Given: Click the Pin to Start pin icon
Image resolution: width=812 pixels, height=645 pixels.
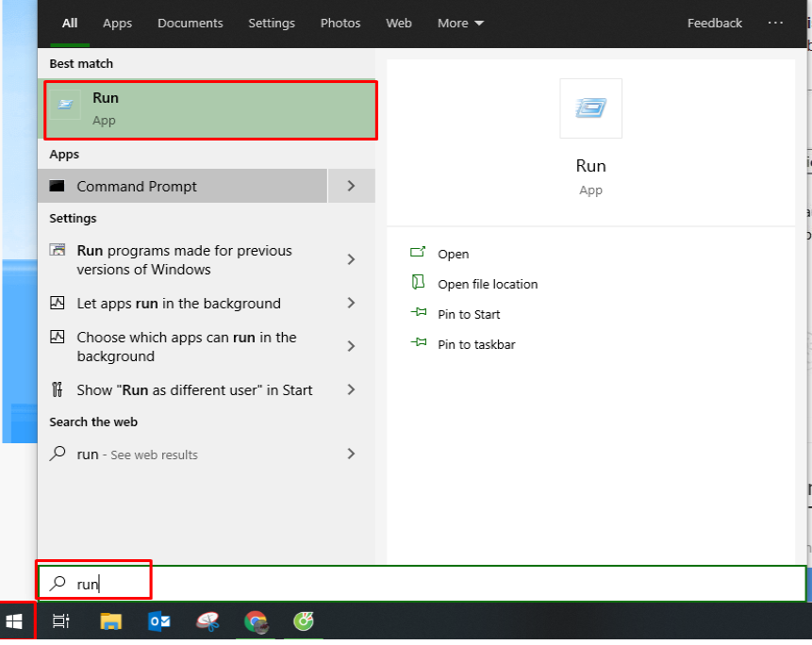Looking at the screenshot, I should (x=419, y=312).
